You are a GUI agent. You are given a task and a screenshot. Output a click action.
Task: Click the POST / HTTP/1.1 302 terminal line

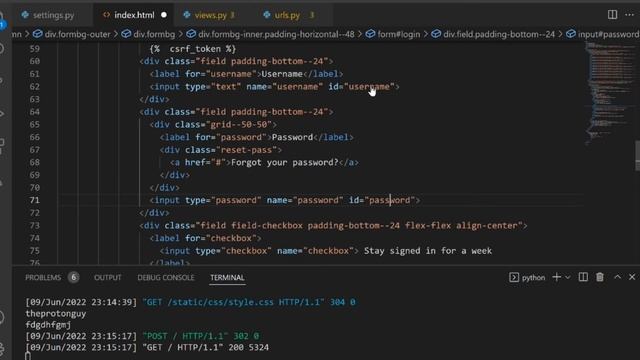tap(142, 336)
